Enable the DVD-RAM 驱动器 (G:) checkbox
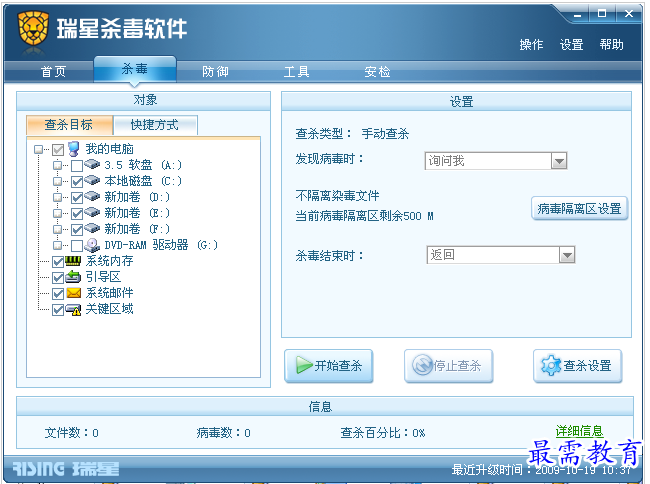The width and height of the screenshot is (650, 484). pos(77,246)
